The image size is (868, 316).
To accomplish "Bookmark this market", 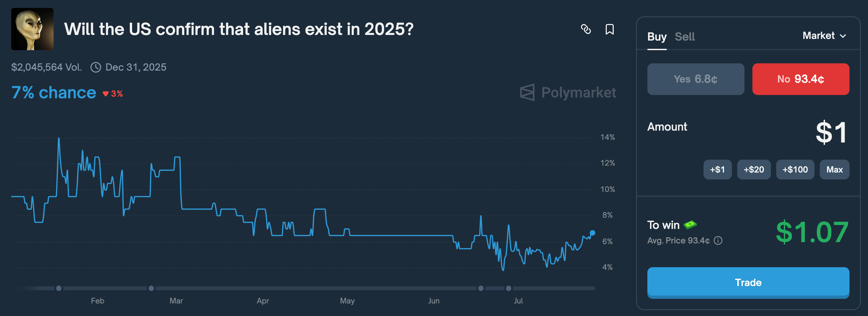I will pyautogui.click(x=609, y=29).
